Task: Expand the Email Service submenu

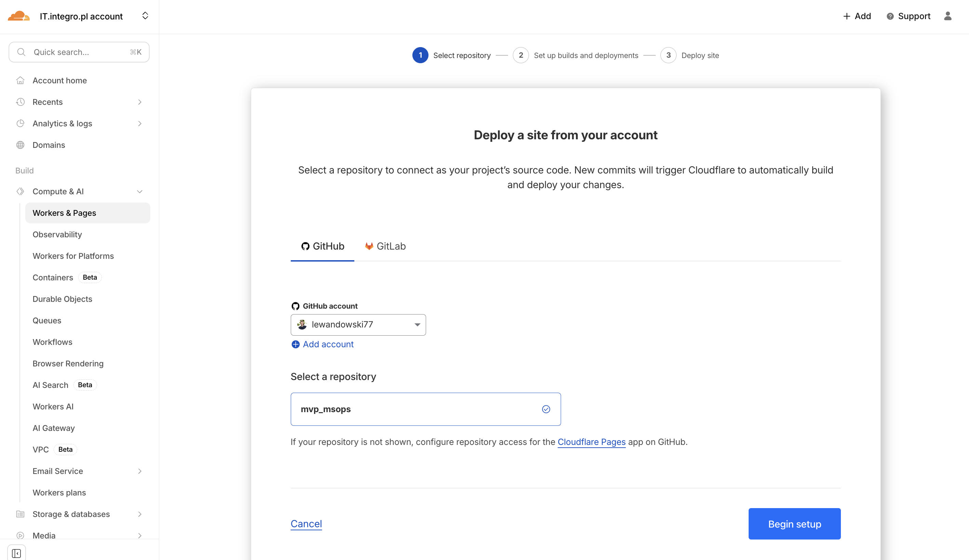Action: coord(140,471)
